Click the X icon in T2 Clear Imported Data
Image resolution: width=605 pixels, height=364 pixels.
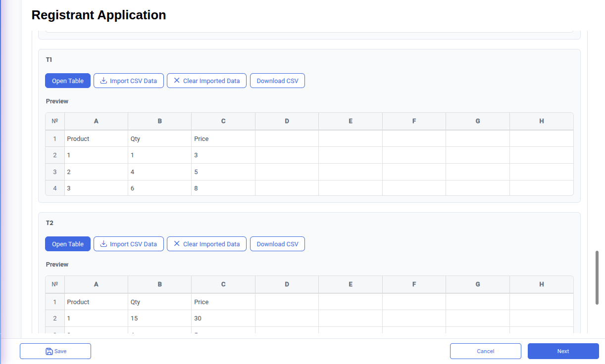(x=177, y=244)
